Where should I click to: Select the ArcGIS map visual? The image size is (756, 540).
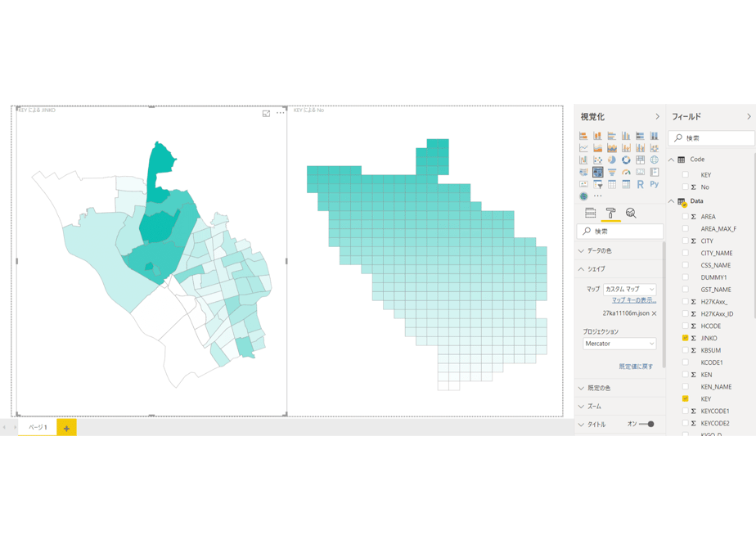tap(583, 196)
